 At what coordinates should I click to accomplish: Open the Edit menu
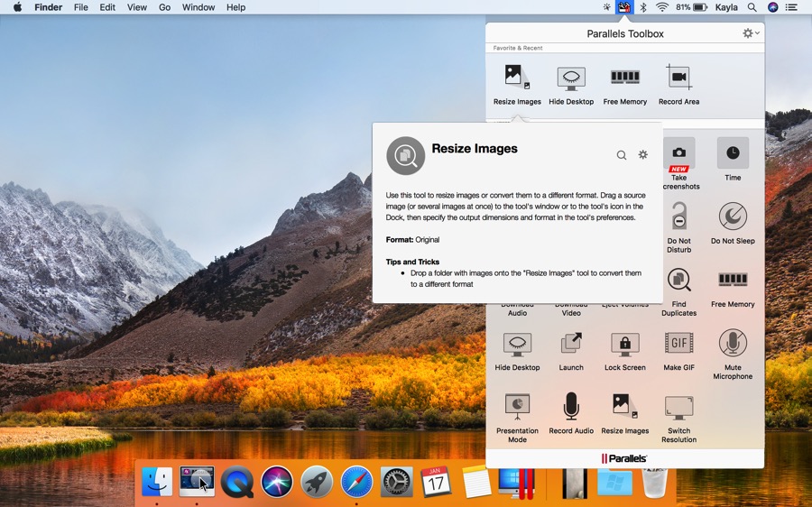pyautogui.click(x=107, y=7)
